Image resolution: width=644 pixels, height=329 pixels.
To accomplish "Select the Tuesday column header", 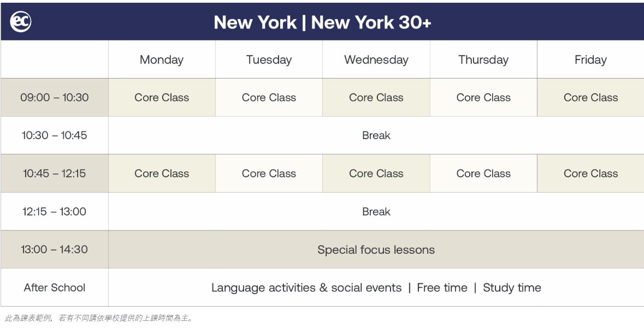I will (269, 59).
